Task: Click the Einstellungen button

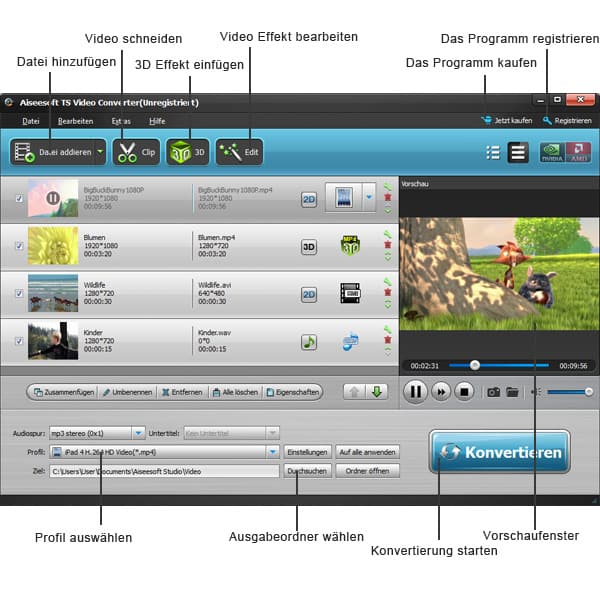Action: [307, 452]
